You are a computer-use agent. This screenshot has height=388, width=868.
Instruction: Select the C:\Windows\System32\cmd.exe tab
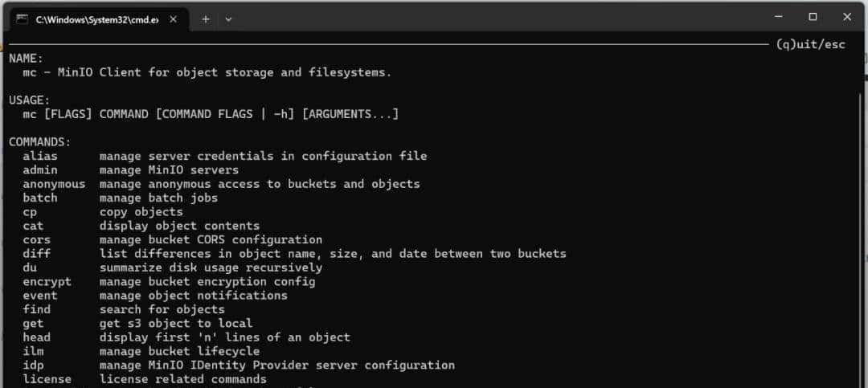click(96, 18)
